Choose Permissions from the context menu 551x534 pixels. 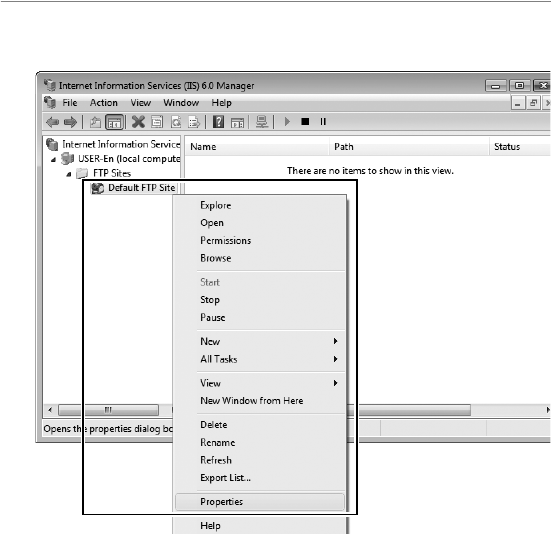pyautogui.click(x=260, y=240)
